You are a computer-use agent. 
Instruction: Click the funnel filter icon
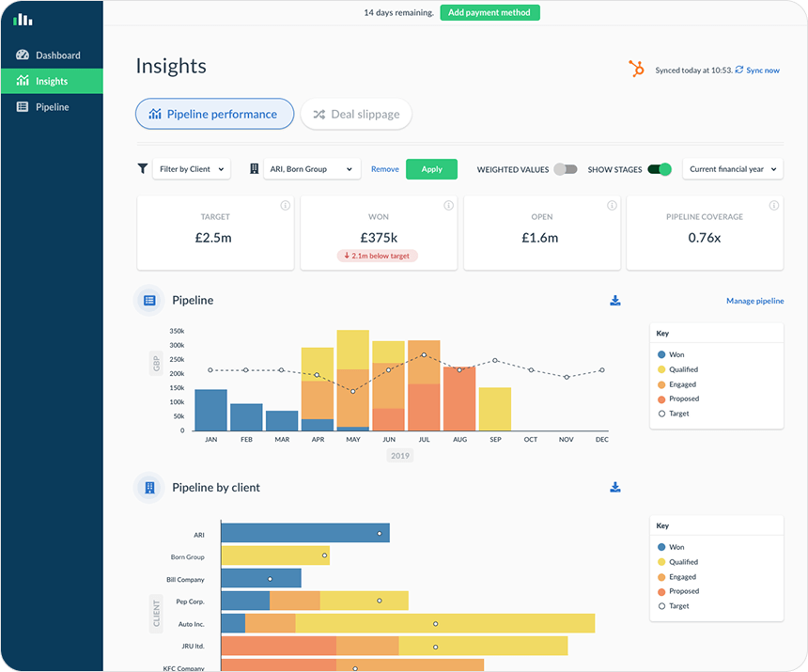(x=143, y=169)
